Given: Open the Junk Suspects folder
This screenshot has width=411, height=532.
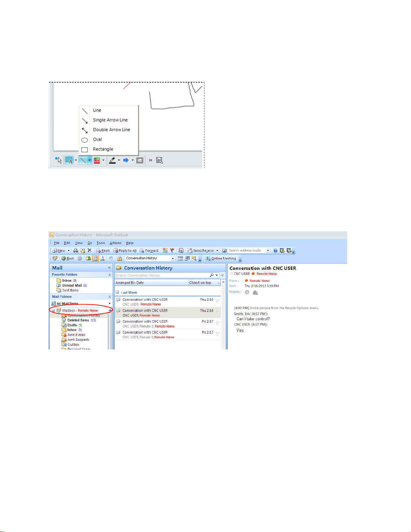Looking at the screenshot, I should point(75,340).
